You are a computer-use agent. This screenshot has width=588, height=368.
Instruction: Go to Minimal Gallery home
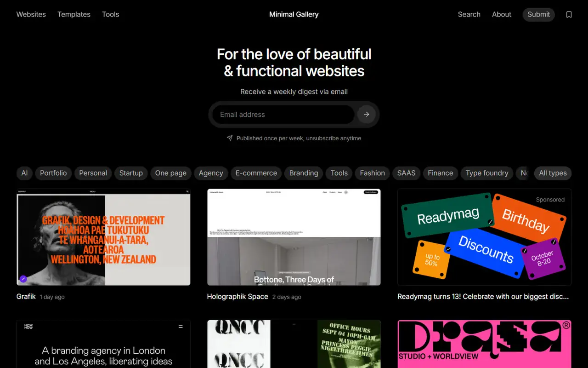pyautogui.click(x=294, y=14)
